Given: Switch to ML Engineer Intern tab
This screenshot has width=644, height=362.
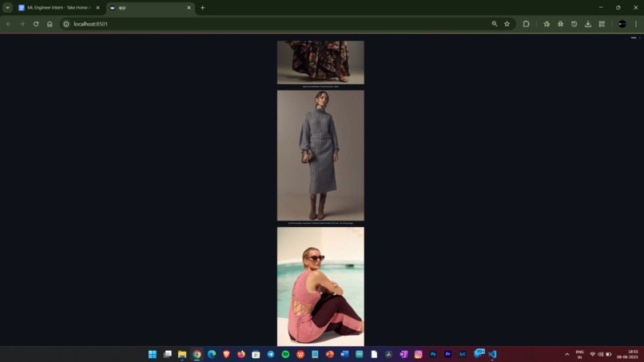Looking at the screenshot, I should pyautogui.click(x=59, y=7).
